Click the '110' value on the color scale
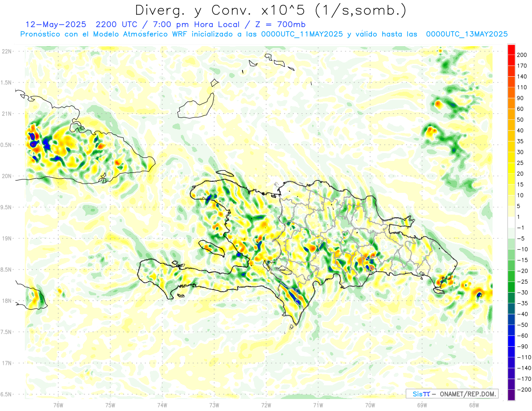Image resolution: width=532 pixels, height=411 pixels. pos(522,87)
